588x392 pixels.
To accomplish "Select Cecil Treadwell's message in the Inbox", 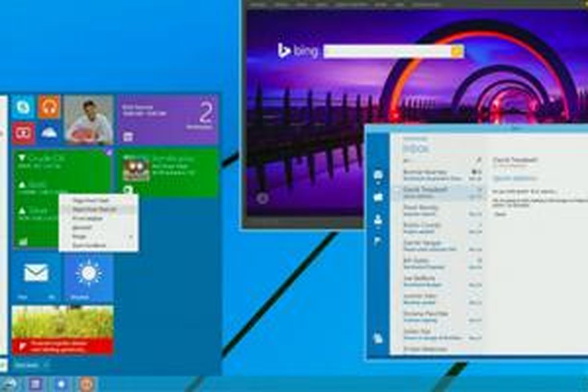I will (x=431, y=191).
